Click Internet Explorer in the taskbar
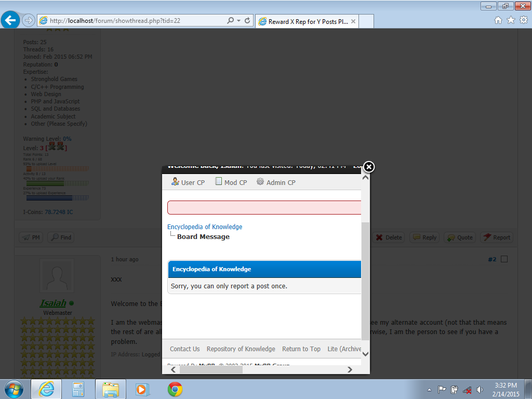Image resolution: width=532 pixels, height=399 pixels. click(x=46, y=389)
